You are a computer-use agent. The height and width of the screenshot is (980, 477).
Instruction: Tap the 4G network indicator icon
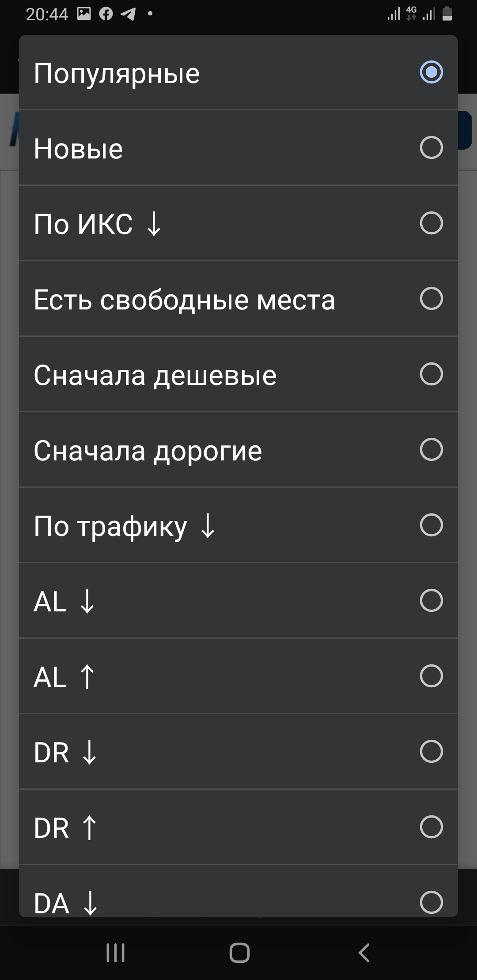tap(411, 13)
